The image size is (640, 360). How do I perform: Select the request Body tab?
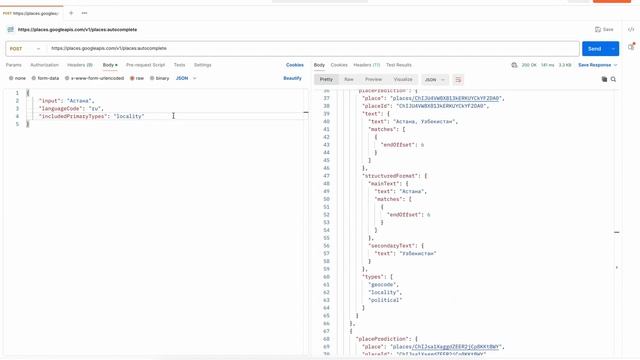(x=110, y=65)
